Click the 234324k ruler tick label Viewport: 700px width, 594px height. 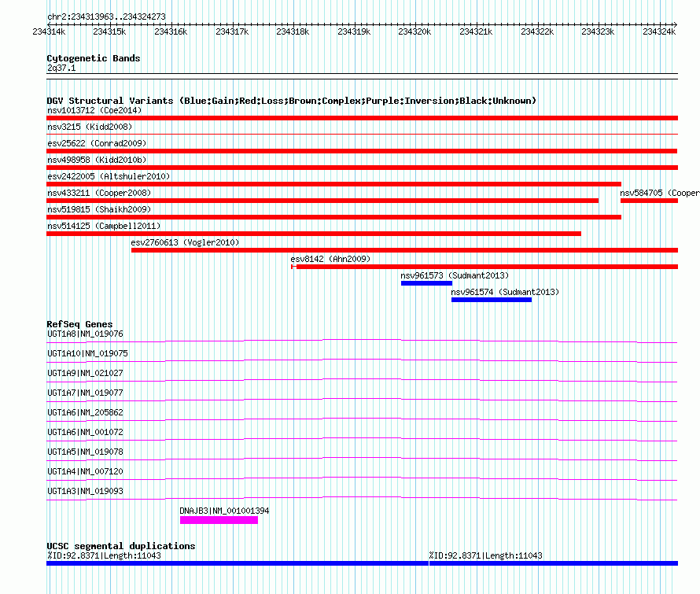[659, 31]
